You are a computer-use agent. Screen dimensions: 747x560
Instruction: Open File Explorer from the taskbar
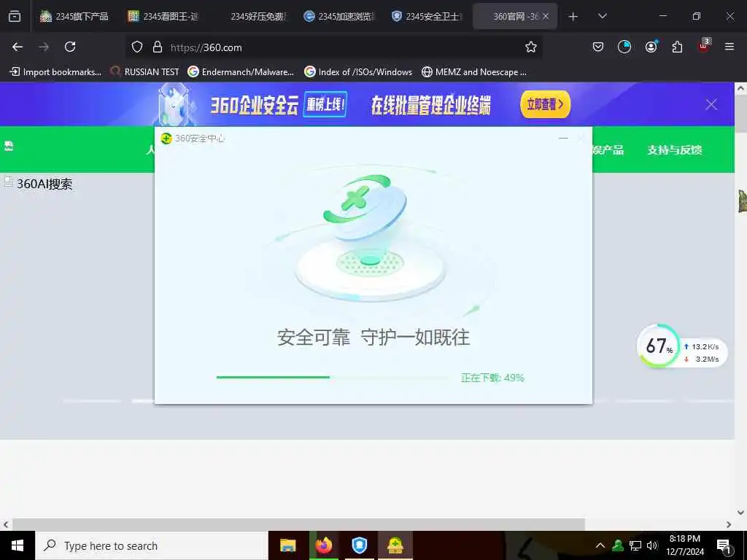tap(287, 545)
